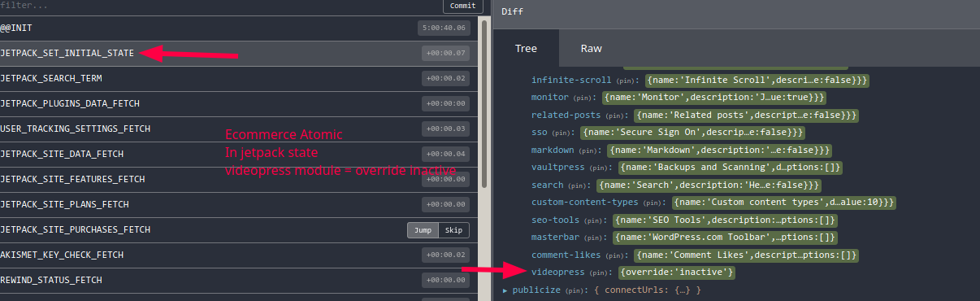
Task: Pin the infinite-scroll key
Action: pos(628,81)
